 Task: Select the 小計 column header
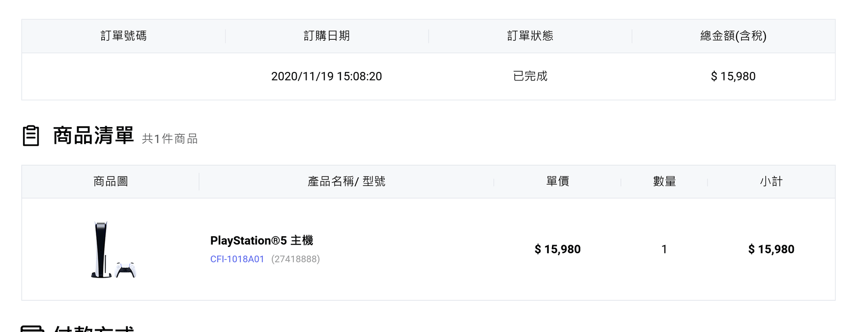click(771, 182)
